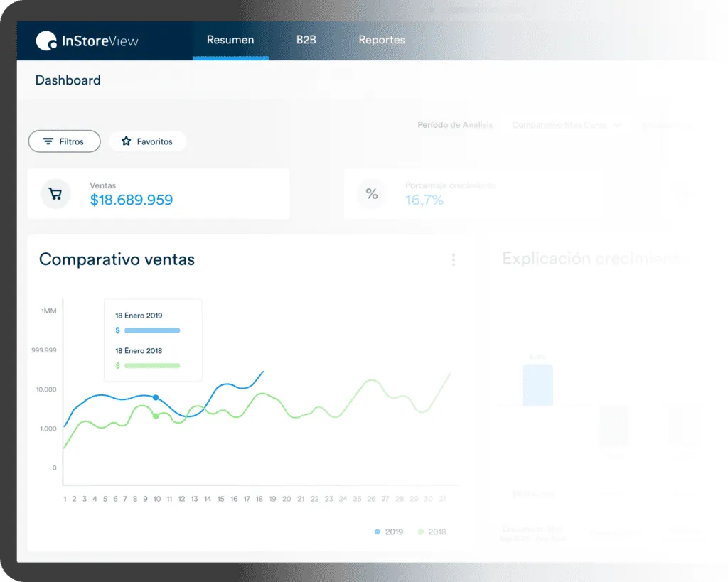Click the Ventas card label

click(102, 185)
